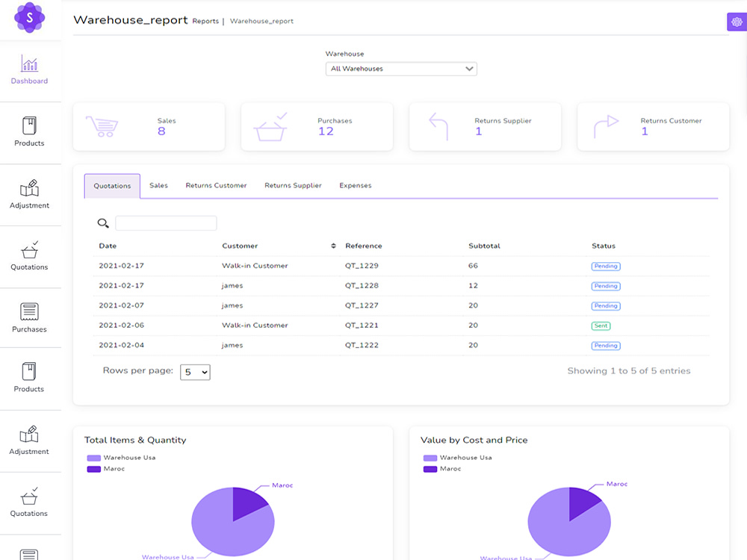The image size is (747, 560).
Task: Open the second Quotations sidebar item
Action: (x=29, y=502)
